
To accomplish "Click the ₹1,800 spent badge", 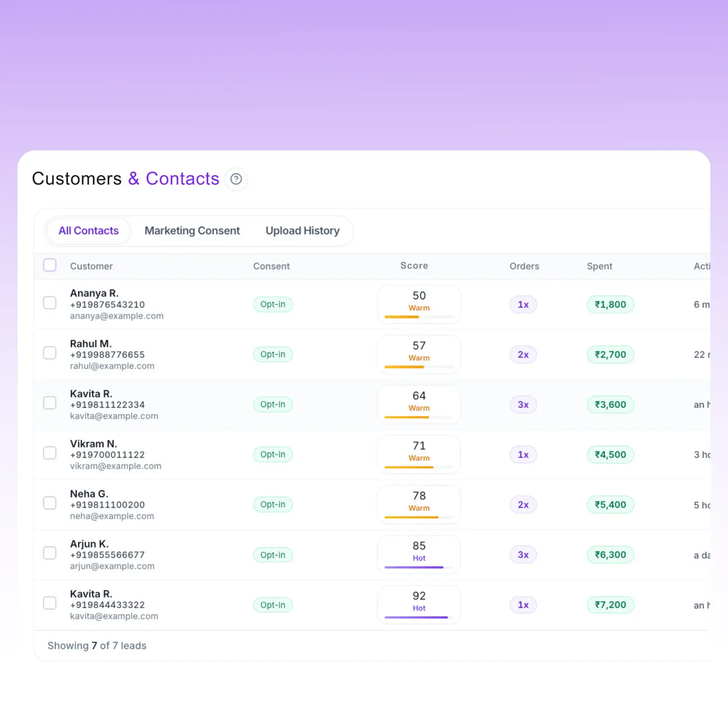I will tap(610, 305).
